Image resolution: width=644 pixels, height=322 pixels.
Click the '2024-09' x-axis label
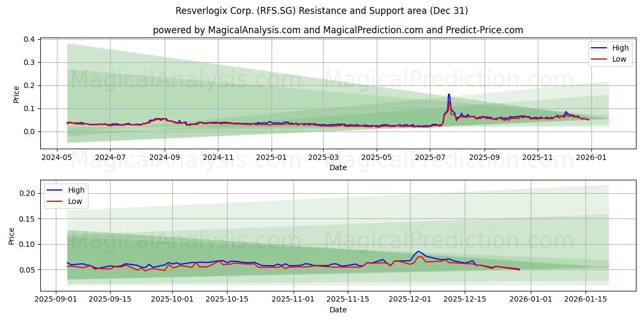tap(164, 157)
